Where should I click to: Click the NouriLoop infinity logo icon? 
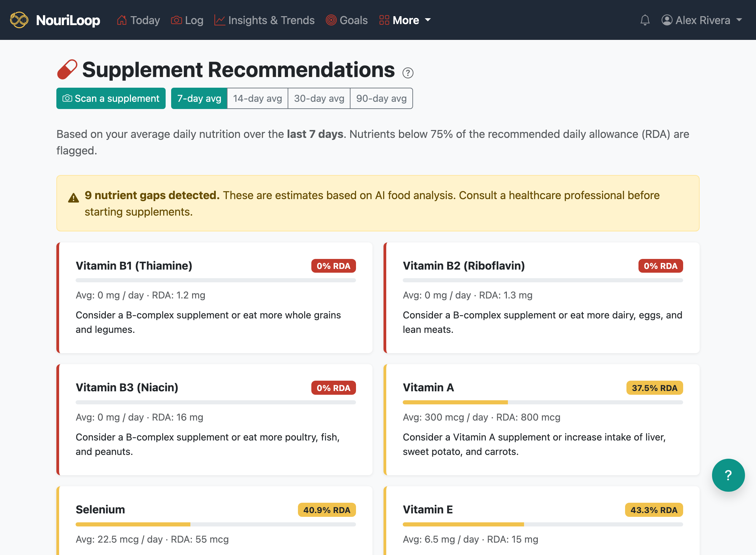19,20
